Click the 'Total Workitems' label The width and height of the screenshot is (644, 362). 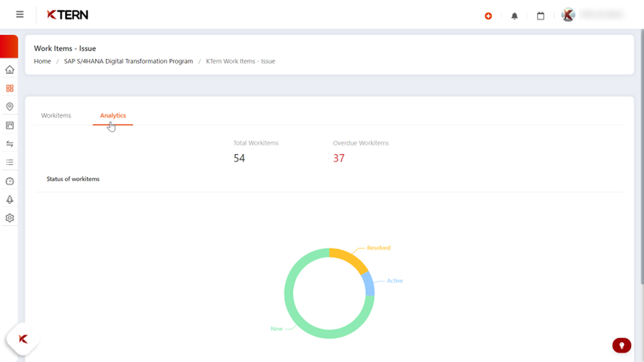pos(256,143)
